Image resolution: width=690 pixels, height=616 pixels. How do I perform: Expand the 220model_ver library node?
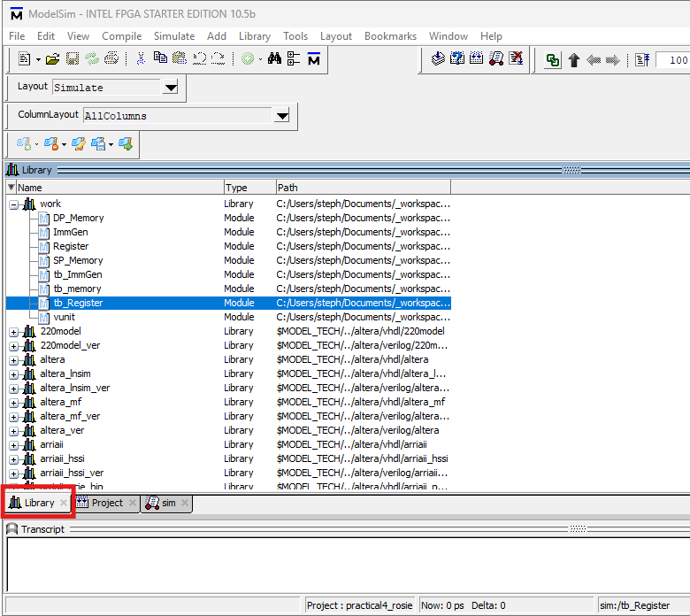point(13,346)
